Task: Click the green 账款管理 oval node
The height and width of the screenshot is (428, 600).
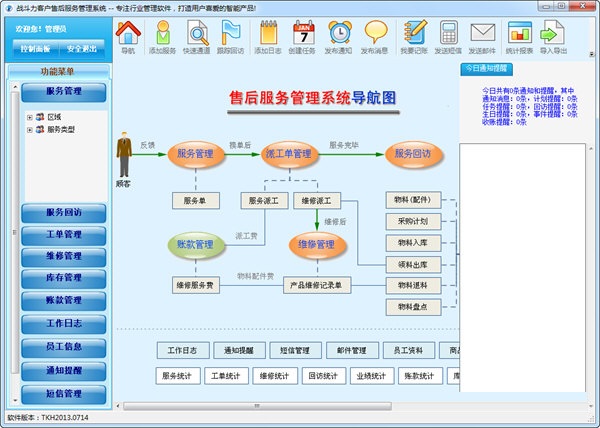Action: [x=196, y=245]
